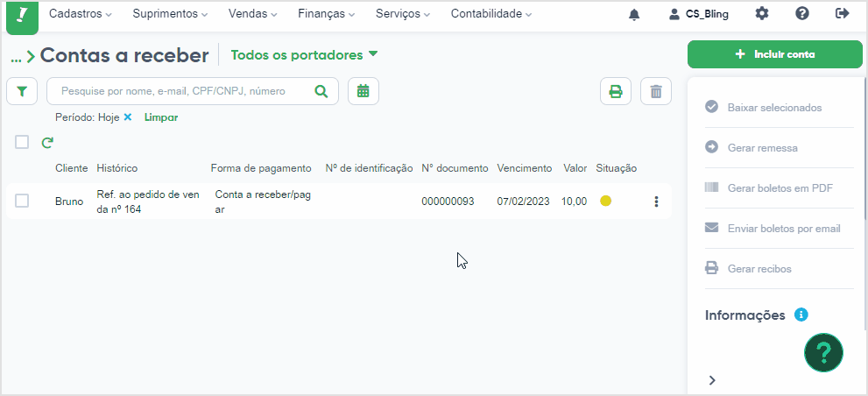Click the 'Valor' column header
Viewport: 868px width, 396px height.
[575, 168]
